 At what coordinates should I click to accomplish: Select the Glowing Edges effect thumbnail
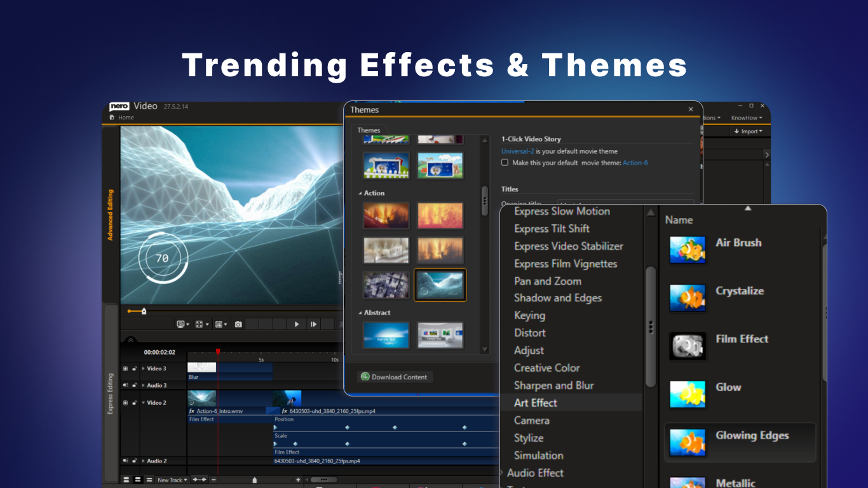point(688,442)
